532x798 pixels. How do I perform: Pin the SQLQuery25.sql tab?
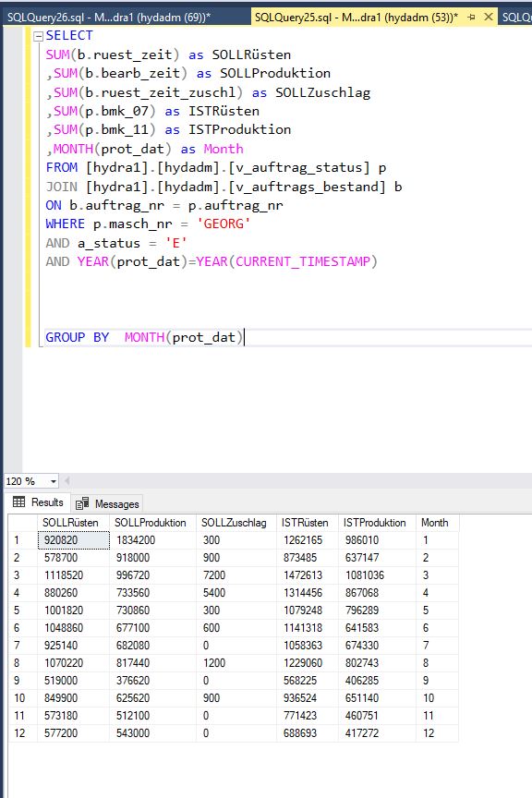471,18
